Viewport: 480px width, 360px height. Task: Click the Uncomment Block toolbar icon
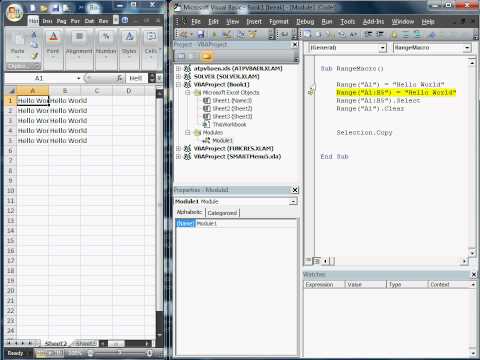pos(417,34)
